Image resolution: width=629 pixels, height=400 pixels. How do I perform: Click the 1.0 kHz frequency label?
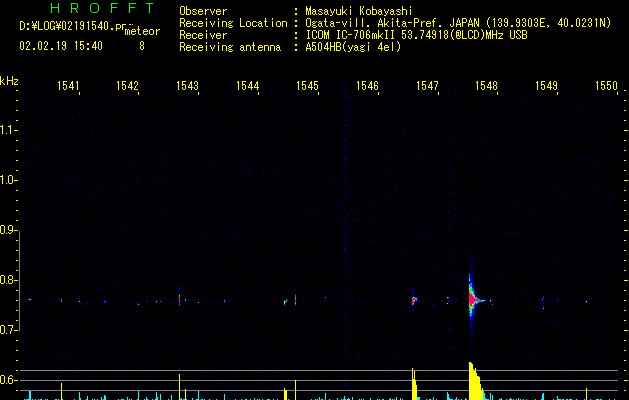click(x=8, y=180)
